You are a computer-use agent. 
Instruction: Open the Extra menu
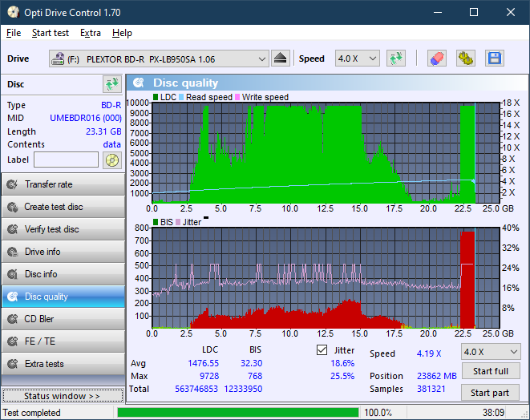click(x=91, y=33)
